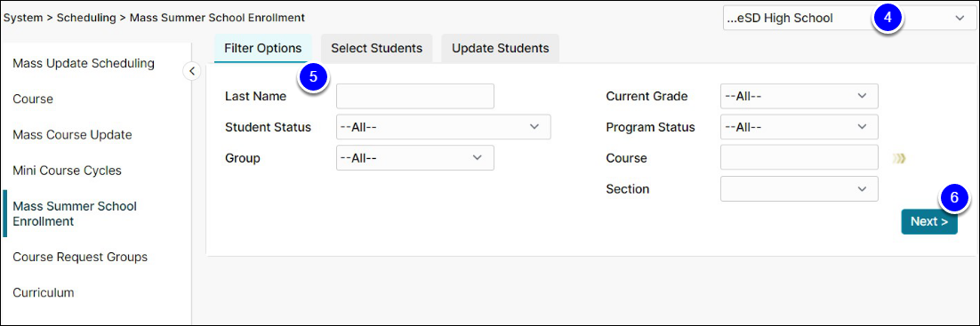This screenshot has width=980, height=326.
Task: Expand the Current Grade dropdown
Action: [799, 96]
